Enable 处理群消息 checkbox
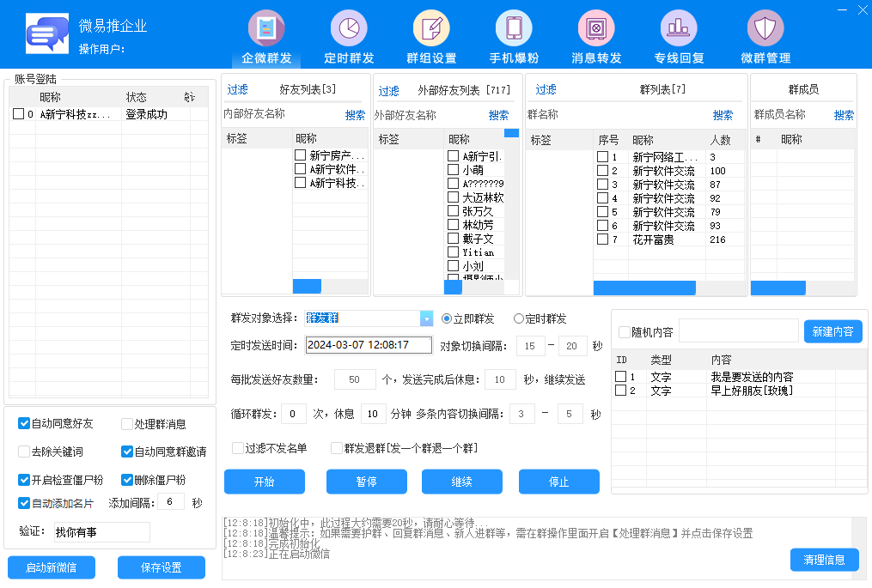The image size is (872, 588). tap(127, 424)
